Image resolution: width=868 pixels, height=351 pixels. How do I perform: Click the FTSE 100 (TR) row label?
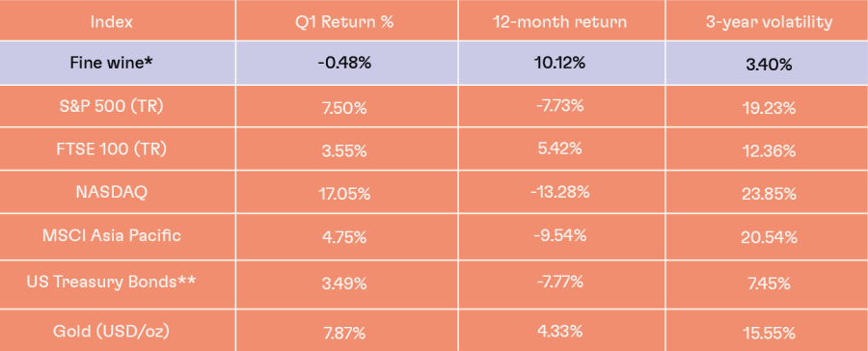coord(111,148)
